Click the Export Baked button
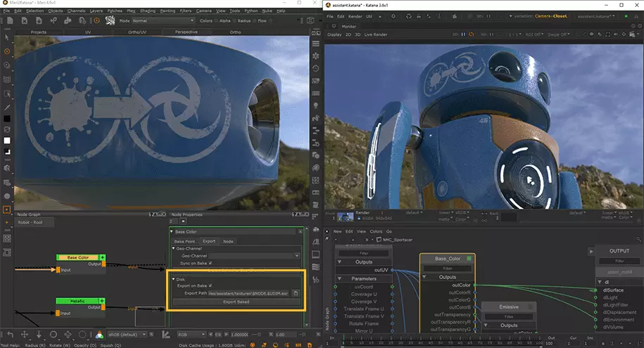 [235, 302]
